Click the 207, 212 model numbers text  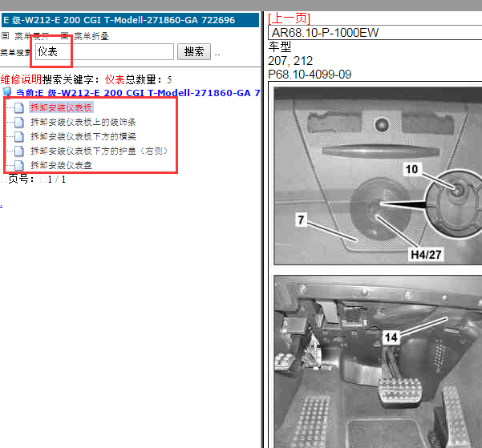(x=290, y=61)
